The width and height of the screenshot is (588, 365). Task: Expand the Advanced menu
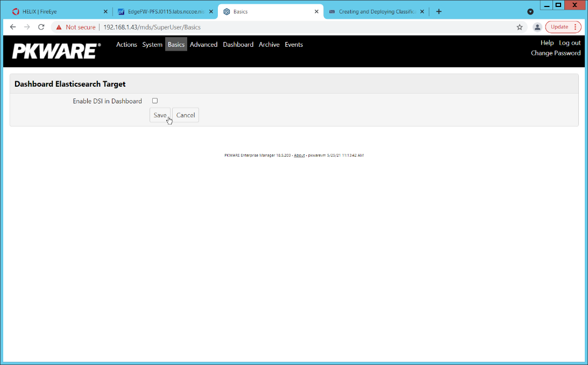203,45
